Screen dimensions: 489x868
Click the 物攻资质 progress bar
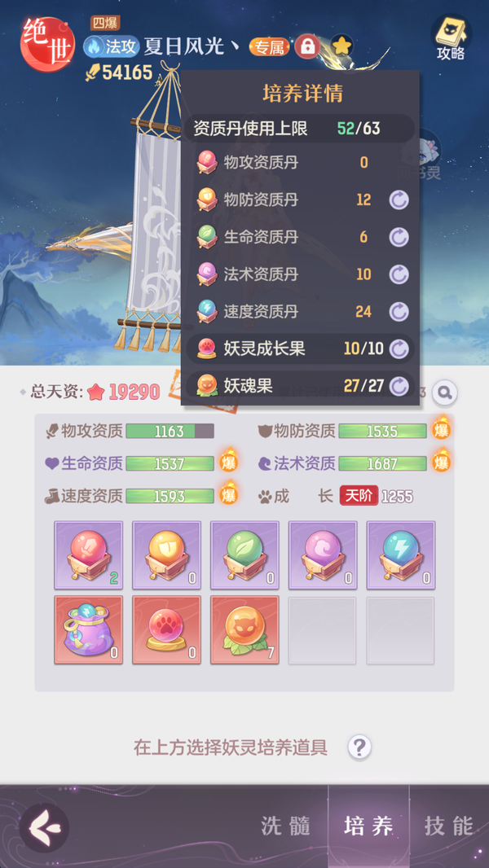tap(170, 432)
